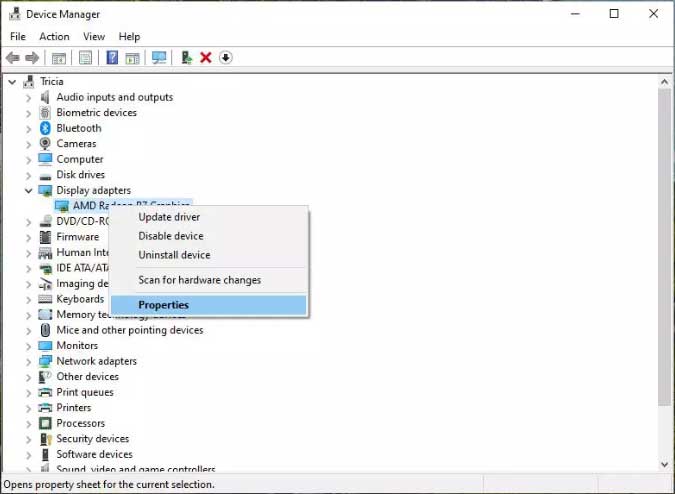Select the Processors label

click(81, 423)
